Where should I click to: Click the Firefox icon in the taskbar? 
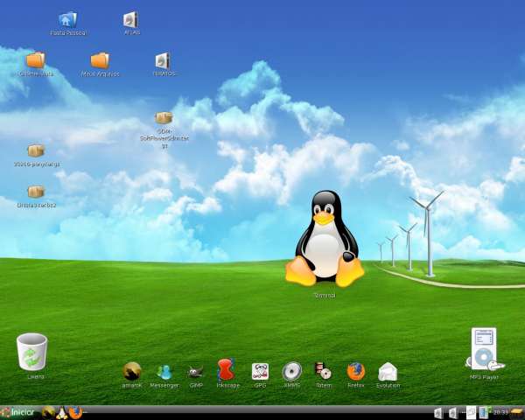(75, 412)
